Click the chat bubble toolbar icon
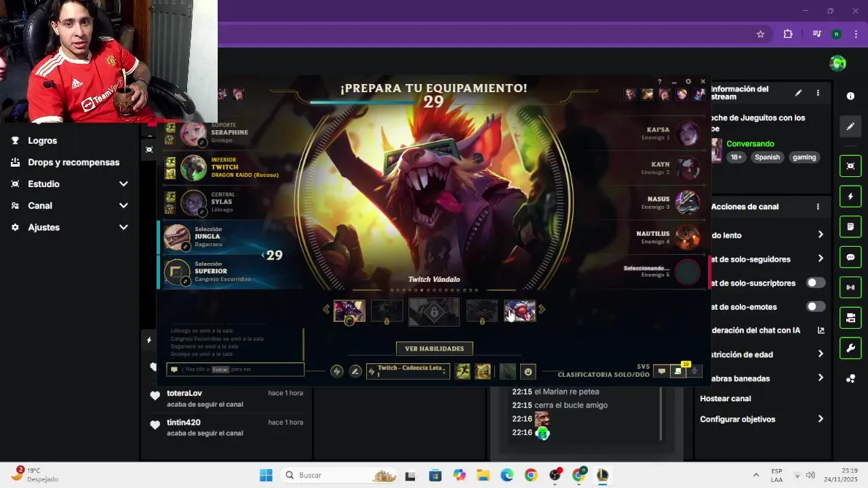 (850, 258)
